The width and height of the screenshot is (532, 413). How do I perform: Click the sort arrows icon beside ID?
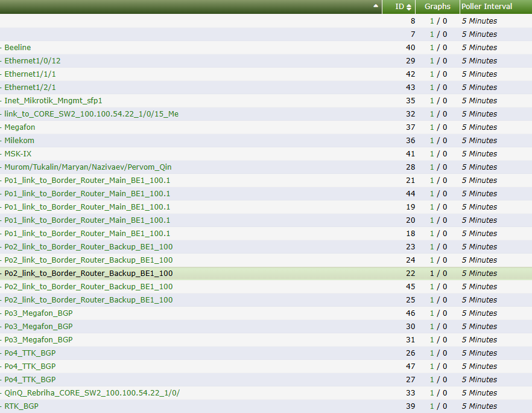coord(410,7)
